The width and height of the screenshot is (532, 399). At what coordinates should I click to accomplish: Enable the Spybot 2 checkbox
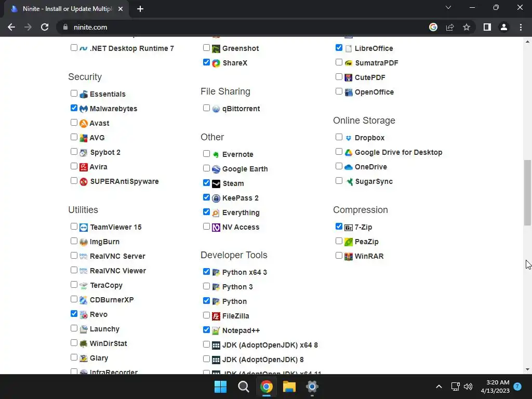[x=74, y=152]
